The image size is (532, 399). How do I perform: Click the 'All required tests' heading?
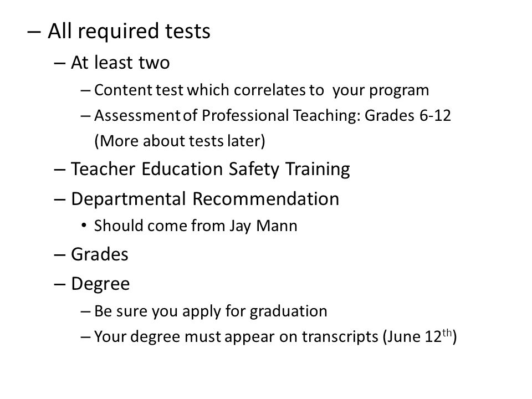coord(129,31)
